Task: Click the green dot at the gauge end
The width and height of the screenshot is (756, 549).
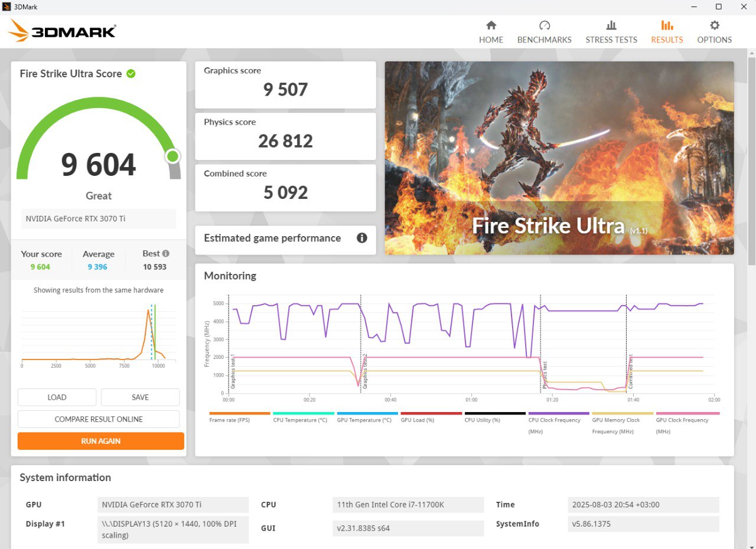Action: (x=172, y=156)
